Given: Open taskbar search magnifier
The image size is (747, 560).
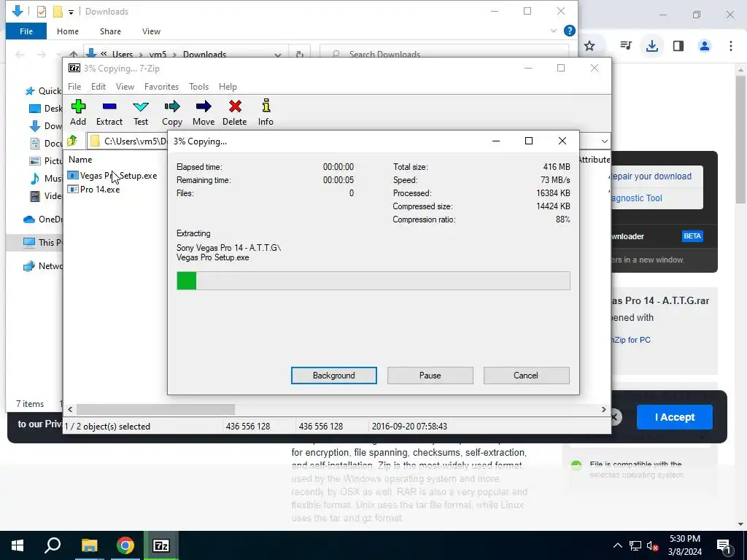Looking at the screenshot, I should tap(53, 545).
